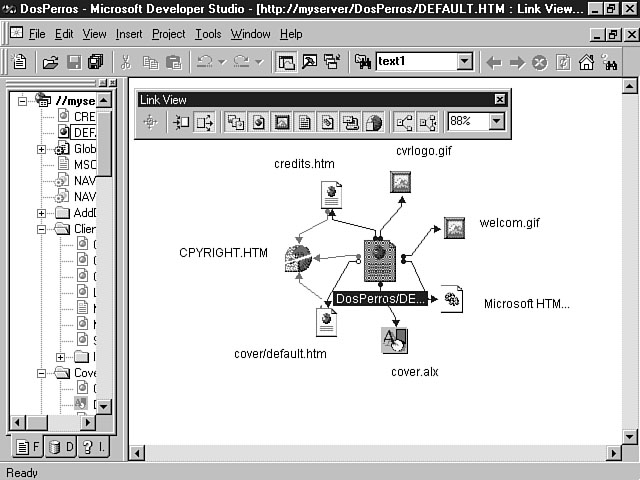Click the welcom.gif image icon

454,227
